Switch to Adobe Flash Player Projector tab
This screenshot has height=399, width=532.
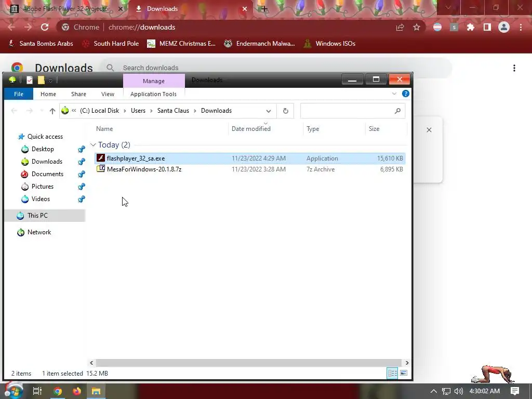[x=66, y=9]
